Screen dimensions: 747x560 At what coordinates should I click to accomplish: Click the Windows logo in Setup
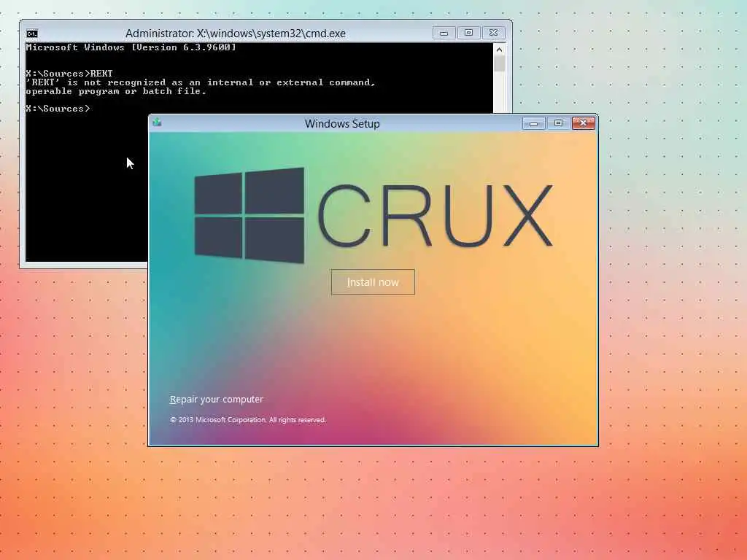pyautogui.click(x=249, y=215)
